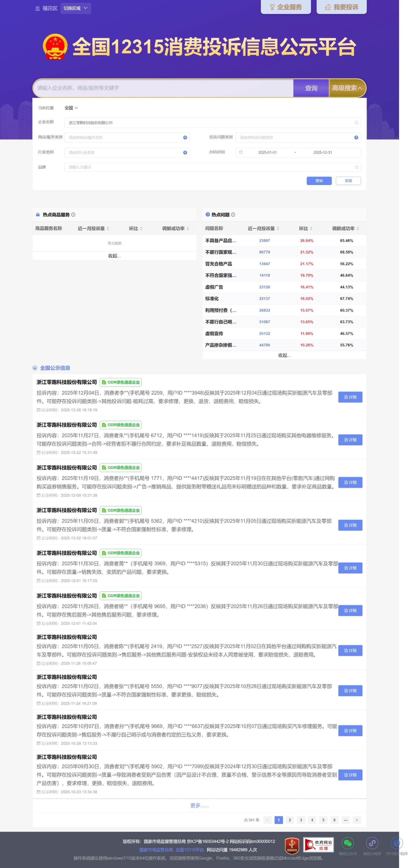Viewport: 408px width, 868px height.
Task: Open the 商品/服务类别 selector
Action: (x=127, y=138)
